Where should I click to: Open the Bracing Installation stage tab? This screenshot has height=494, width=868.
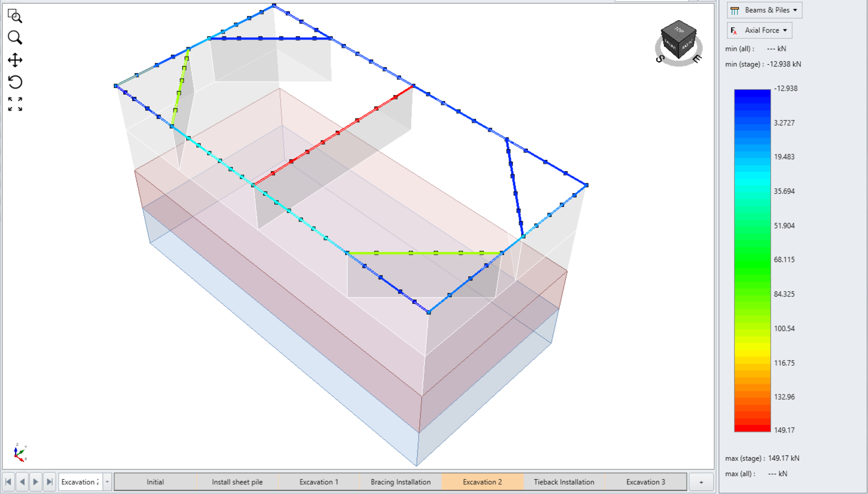tap(400, 482)
